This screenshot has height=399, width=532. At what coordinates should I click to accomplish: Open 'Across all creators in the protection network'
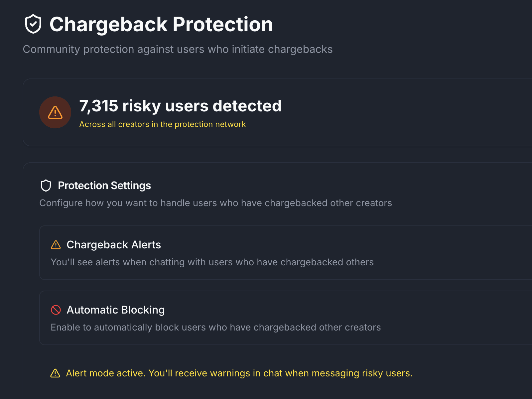(162, 124)
